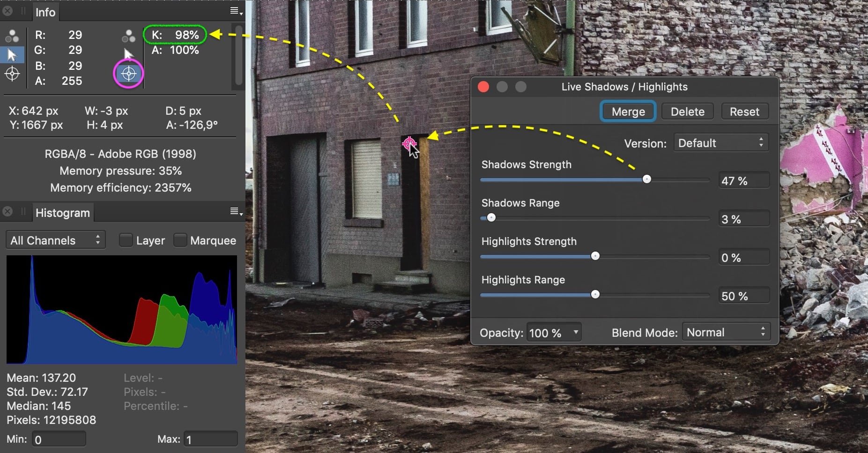Click the Highlights Strength slider handle
Viewport: 868px width, 453px height.
[x=595, y=256]
